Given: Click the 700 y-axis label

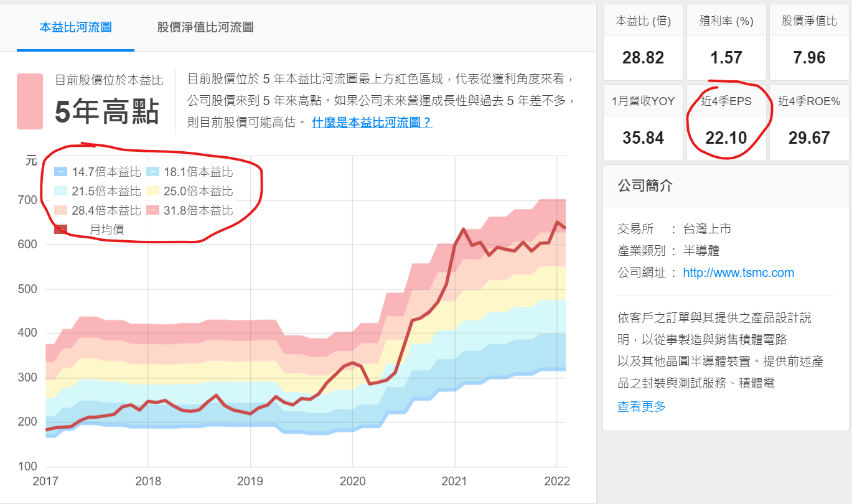Looking at the screenshot, I should click(x=28, y=200).
